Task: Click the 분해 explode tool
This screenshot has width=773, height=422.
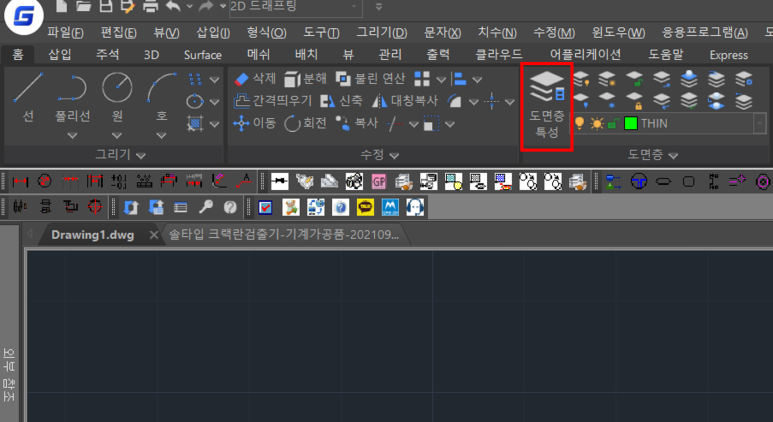Action: point(306,78)
